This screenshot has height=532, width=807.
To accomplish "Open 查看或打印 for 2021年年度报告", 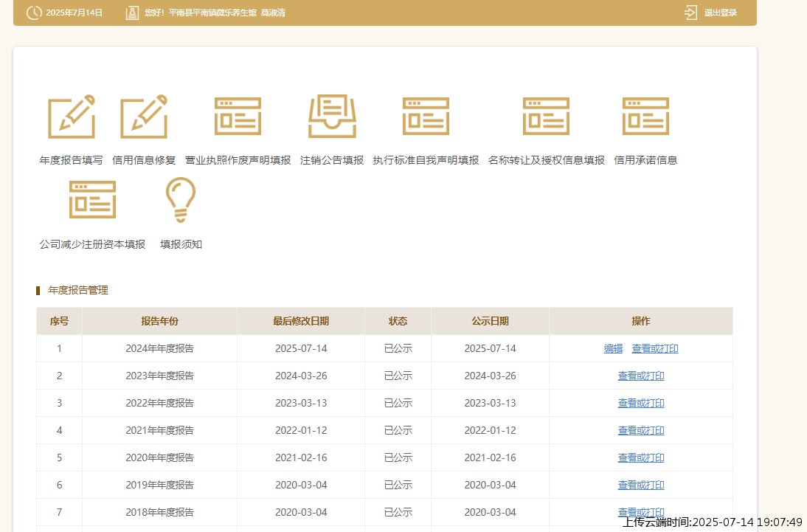I will coord(641,431).
